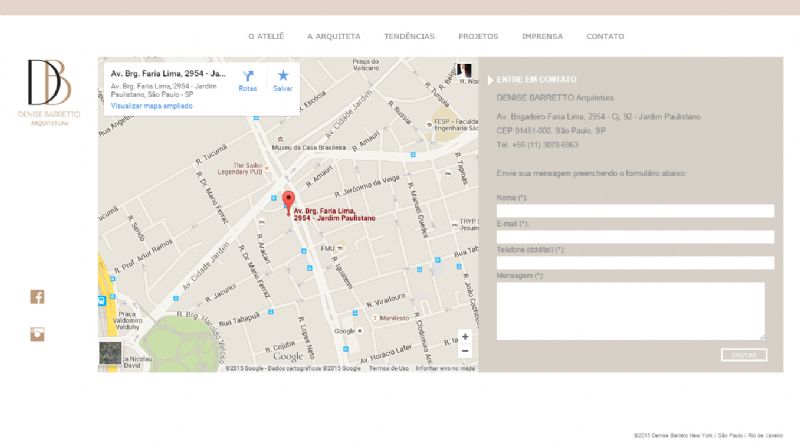Click the copyright Denise Barretto footer text
The image size is (800, 445).
click(x=708, y=435)
